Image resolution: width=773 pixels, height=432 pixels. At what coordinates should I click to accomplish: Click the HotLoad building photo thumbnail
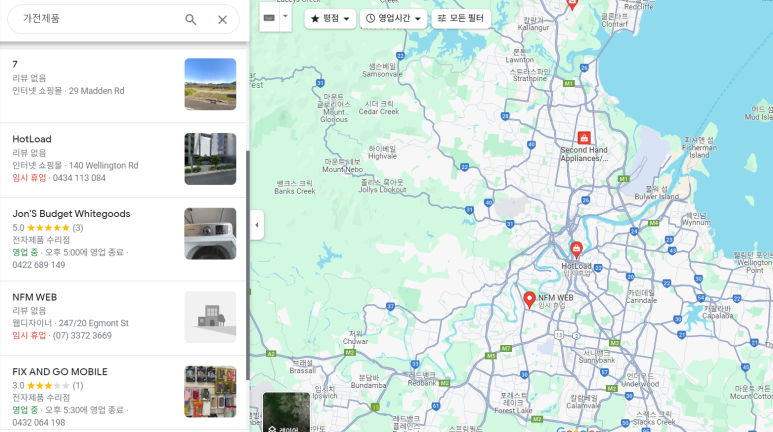[210, 159]
